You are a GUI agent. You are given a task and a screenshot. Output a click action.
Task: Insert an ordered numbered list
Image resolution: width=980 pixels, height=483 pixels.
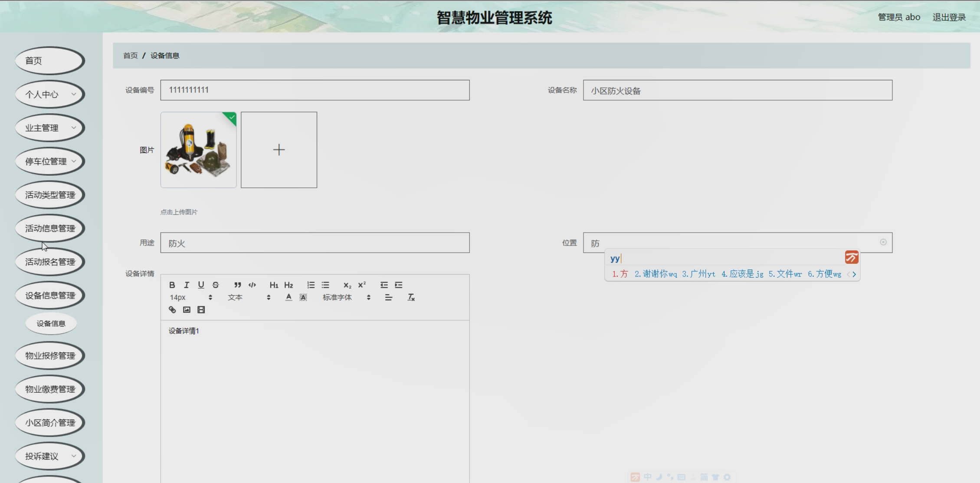tap(311, 285)
